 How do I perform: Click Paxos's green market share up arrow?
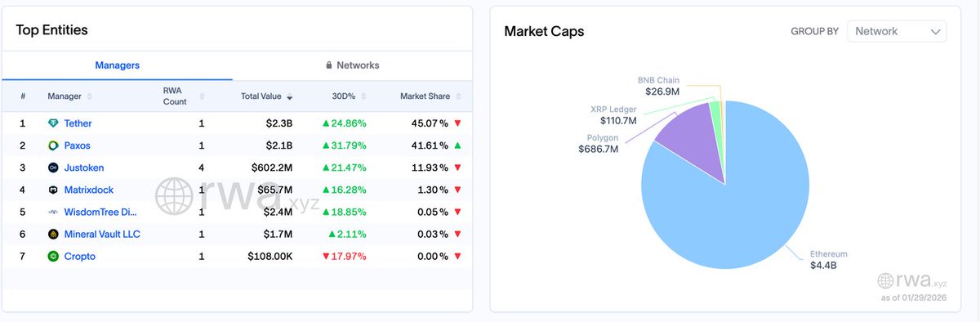tap(457, 145)
